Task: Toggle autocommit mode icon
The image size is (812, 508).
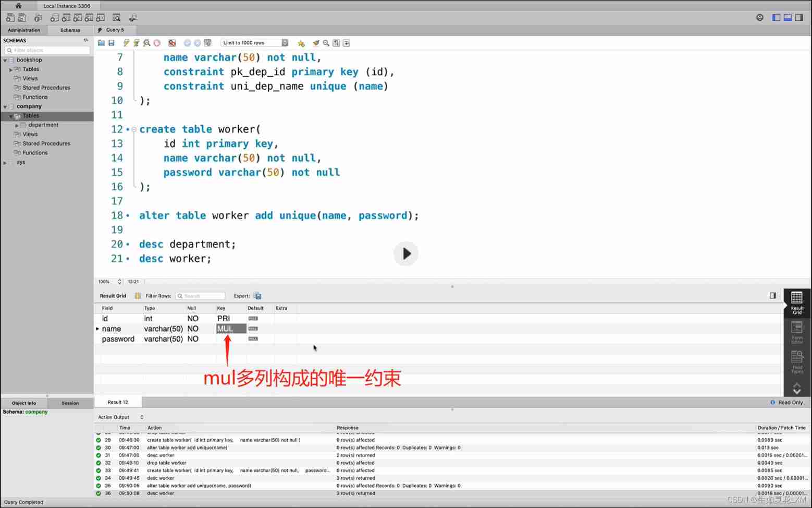Action: pos(207,43)
